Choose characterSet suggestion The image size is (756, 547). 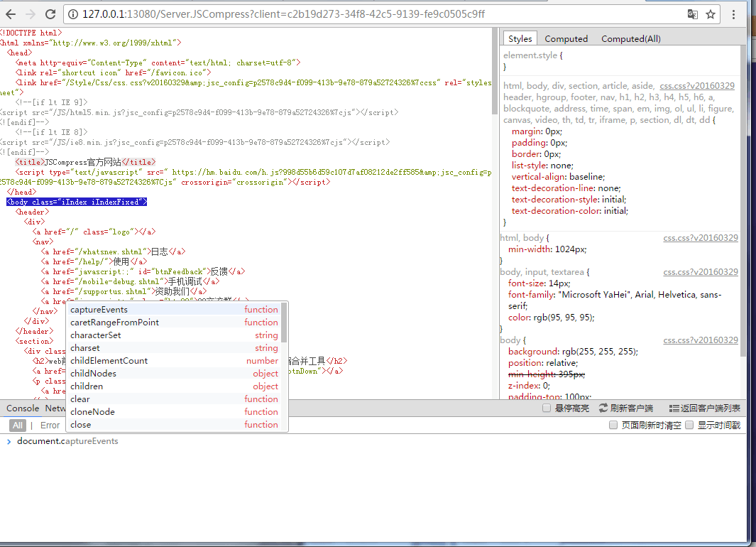[x=174, y=335]
